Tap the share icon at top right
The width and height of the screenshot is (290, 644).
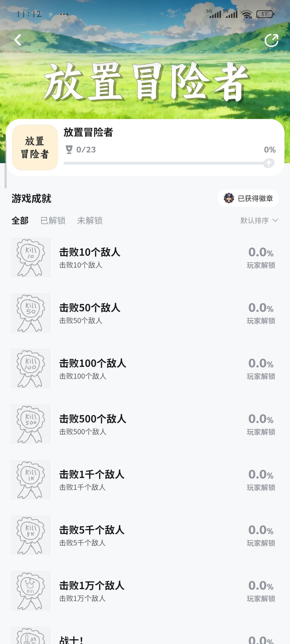[271, 40]
